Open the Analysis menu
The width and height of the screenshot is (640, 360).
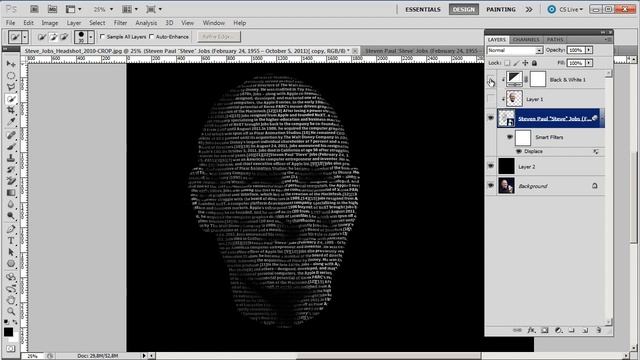point(146,23)
